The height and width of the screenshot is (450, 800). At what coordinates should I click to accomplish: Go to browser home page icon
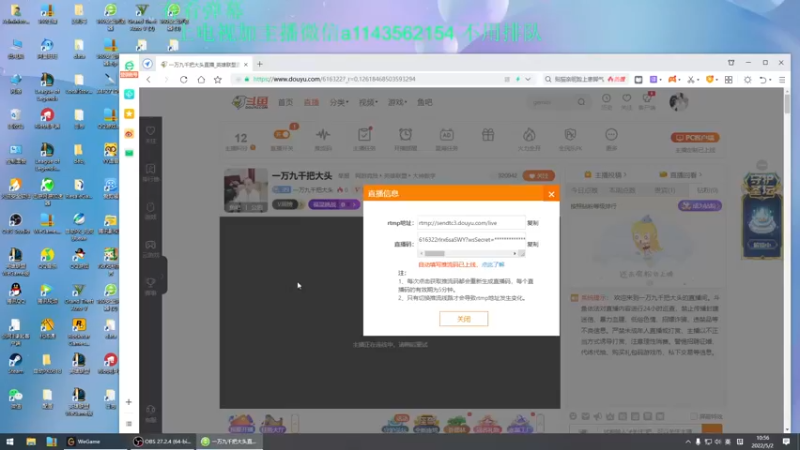pyautogui.click(x=201, y=80)
